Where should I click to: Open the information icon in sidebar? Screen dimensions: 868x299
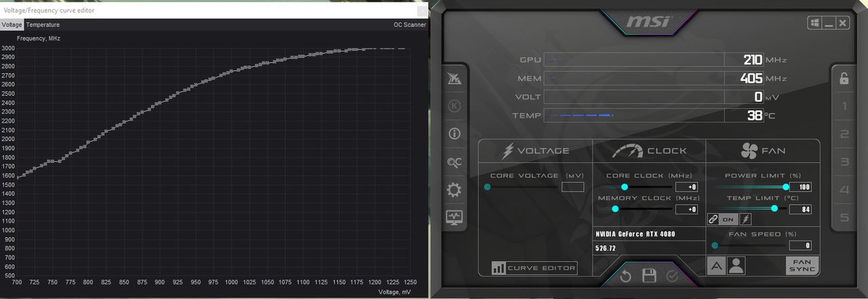tap(454, 134)
